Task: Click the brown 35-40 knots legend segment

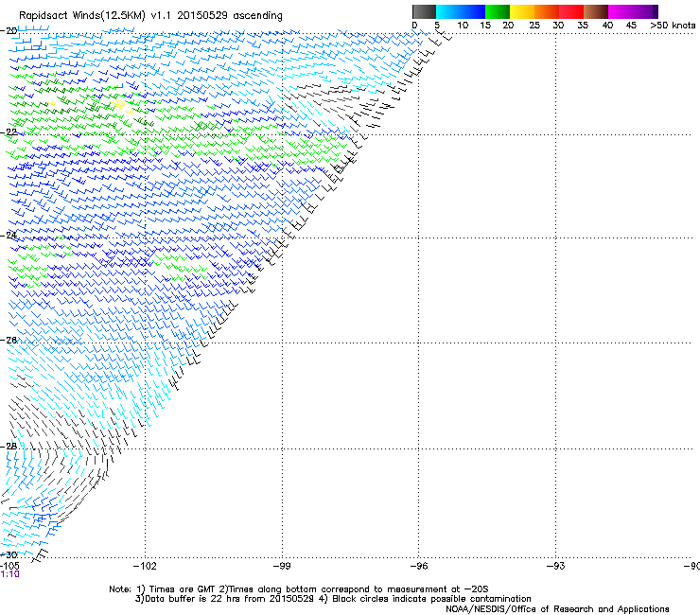Action: point(596,11)
